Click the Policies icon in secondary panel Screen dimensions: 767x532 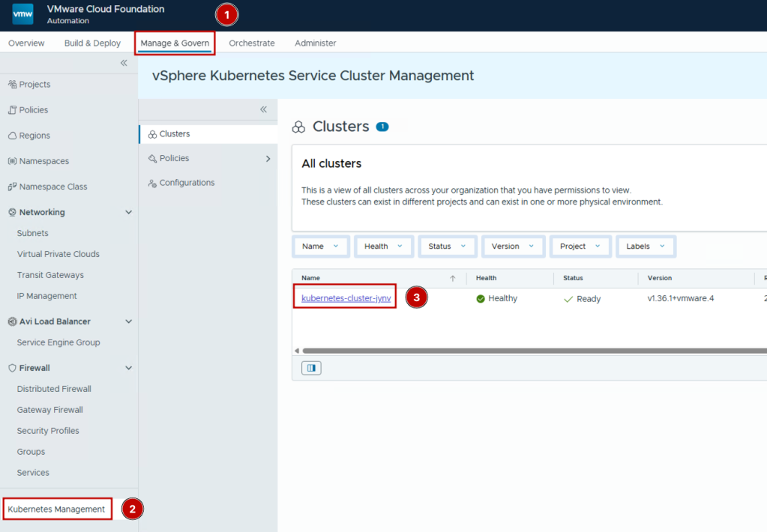[x=153, y=158]
